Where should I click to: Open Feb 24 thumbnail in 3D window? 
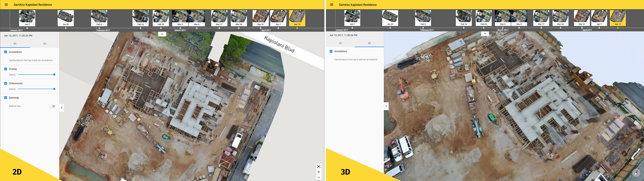484,18
